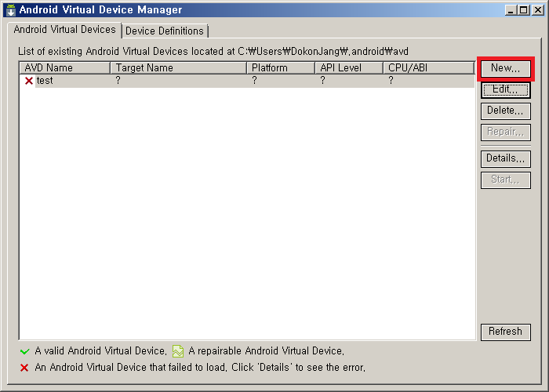Click the '?' in CPU/ABI cell
The height and width of the screenshot is (392, 549).
click(x=391, y=81)
